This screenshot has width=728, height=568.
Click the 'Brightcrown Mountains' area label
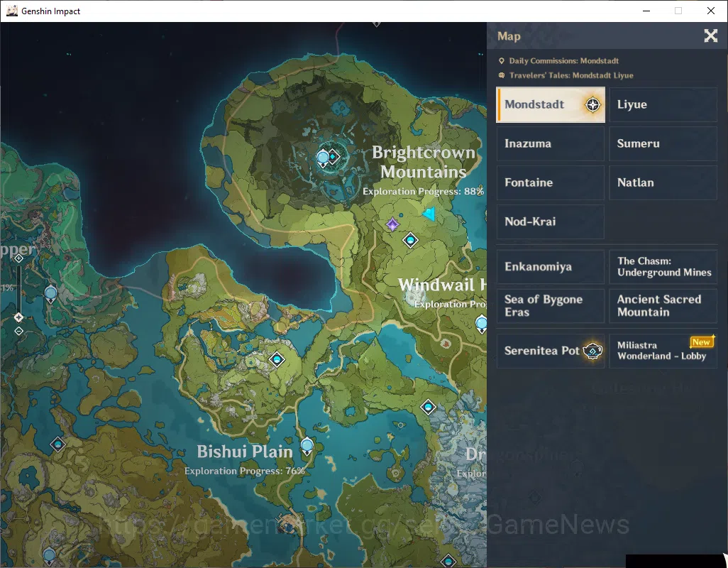[x=424, y=162]
